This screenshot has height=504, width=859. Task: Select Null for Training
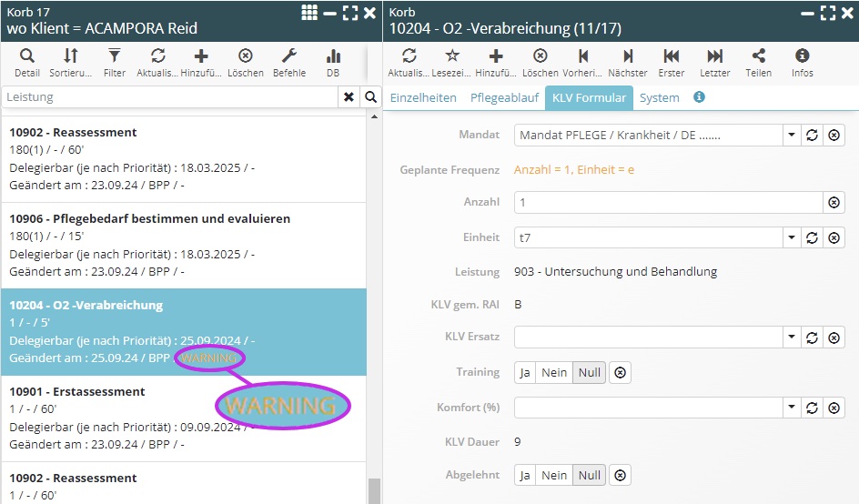tap(590, 372)
